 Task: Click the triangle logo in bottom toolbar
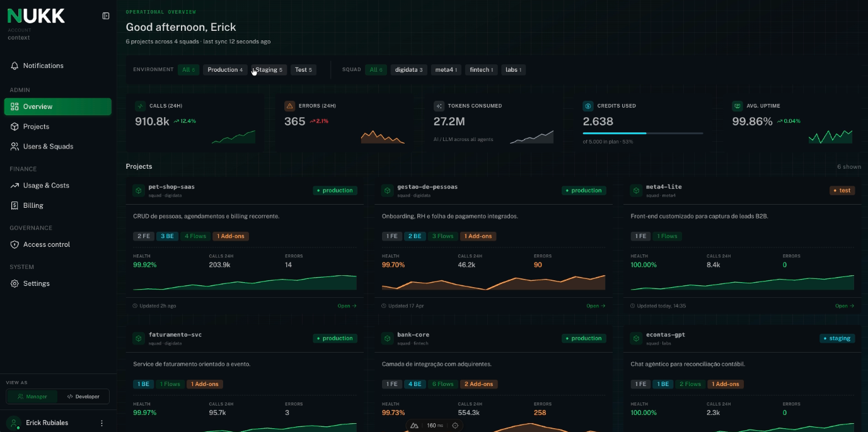coord(414,426)
